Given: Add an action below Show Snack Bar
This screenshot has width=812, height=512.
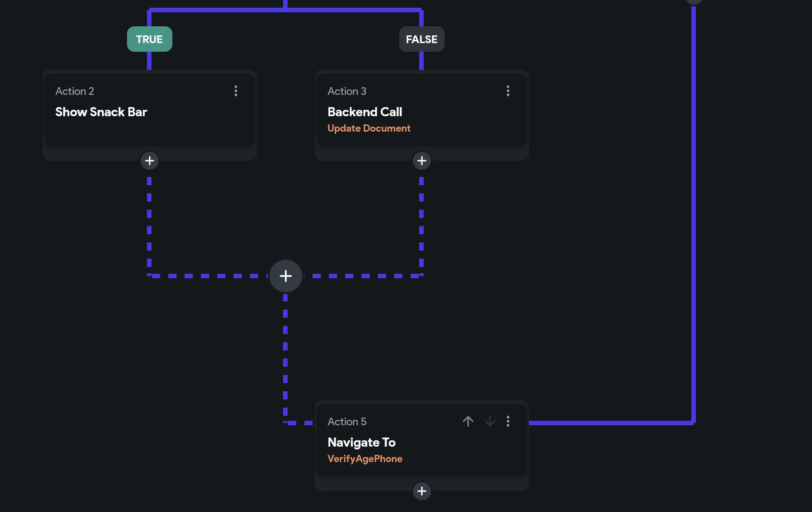Looking at the screenshot, I should pos(150,161).
